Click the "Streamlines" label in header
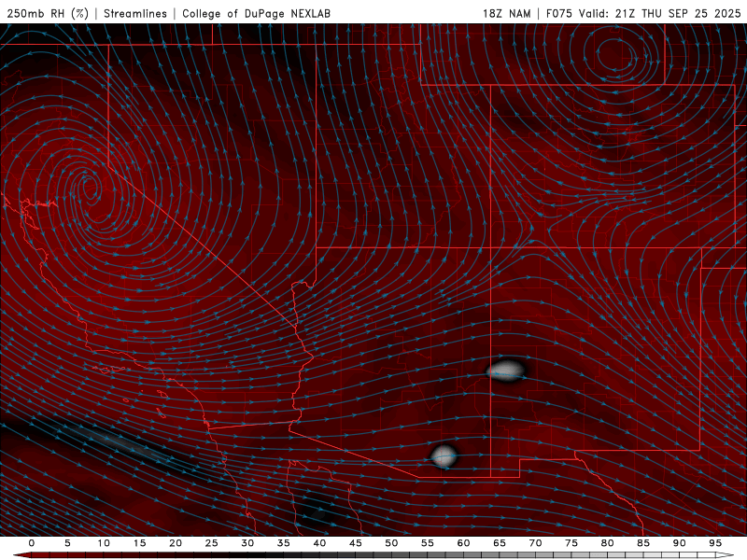Screen dimensions: 747x560 tap(135, 13)
